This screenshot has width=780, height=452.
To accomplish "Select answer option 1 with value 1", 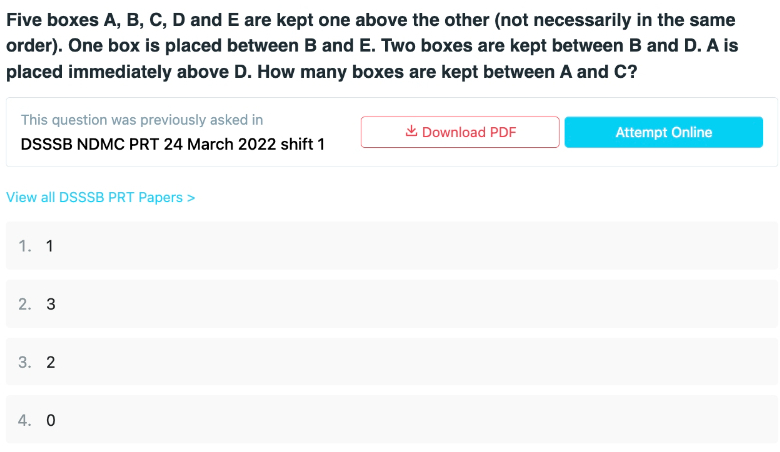I will (x=391, y=246).
